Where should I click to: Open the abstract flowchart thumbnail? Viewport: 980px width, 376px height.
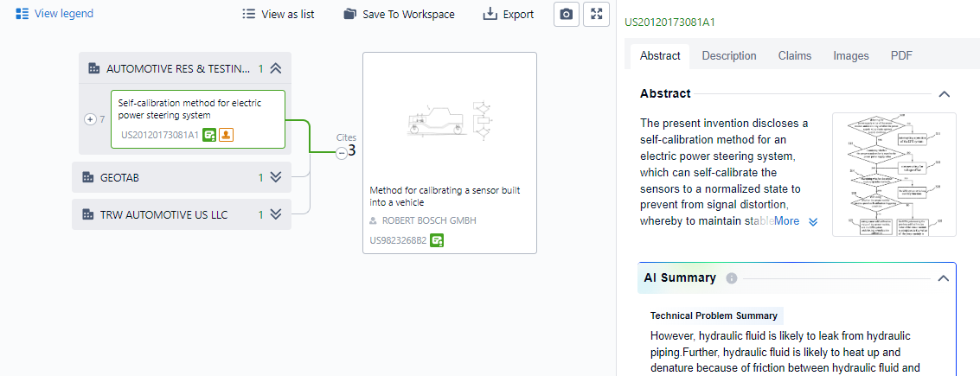point(894,175)
